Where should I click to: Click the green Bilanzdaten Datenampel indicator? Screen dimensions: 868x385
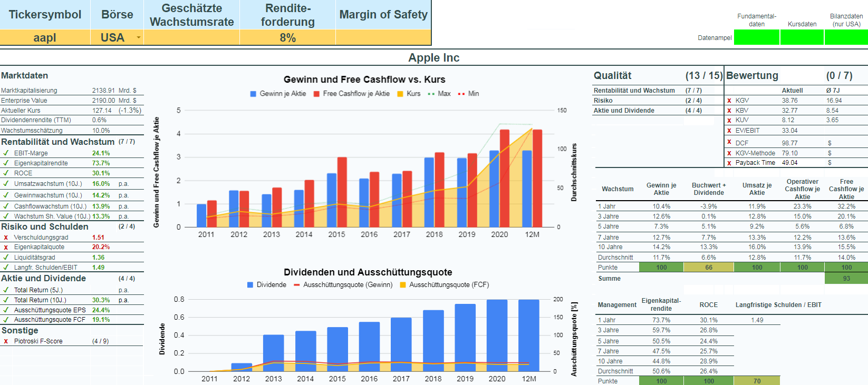point(846,37)
